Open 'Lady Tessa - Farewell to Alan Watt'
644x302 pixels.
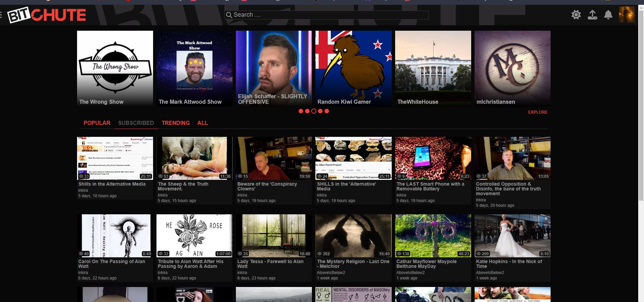pos(270,264)
